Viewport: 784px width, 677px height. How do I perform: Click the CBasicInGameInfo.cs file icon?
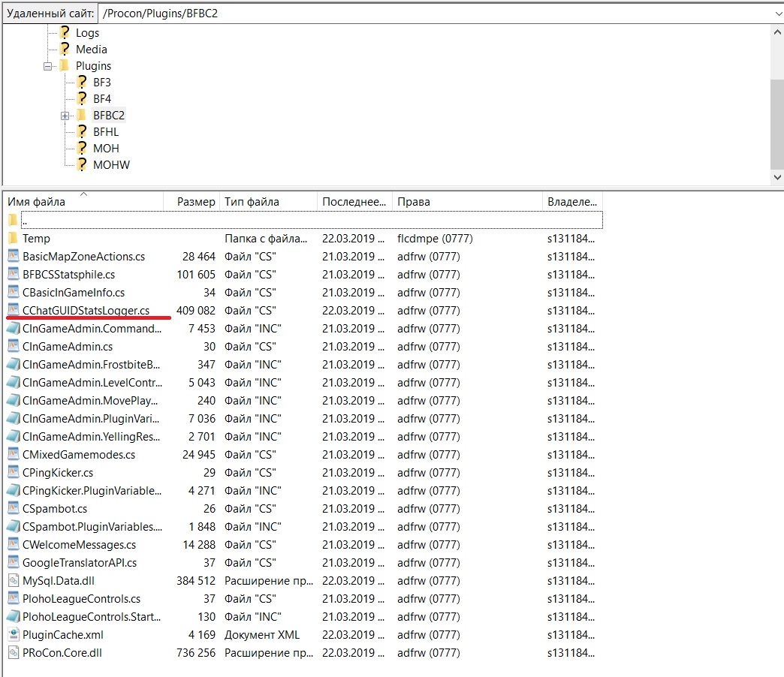[14, 292]
